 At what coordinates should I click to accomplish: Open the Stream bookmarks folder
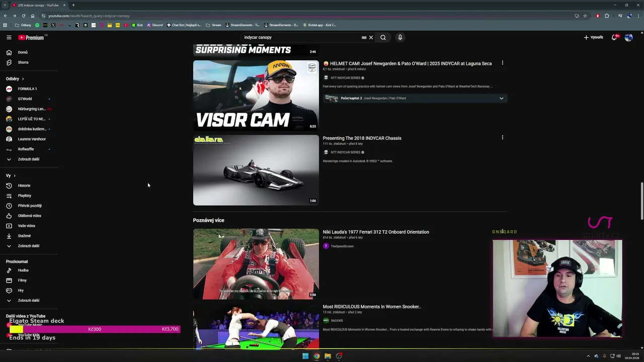pos(214,25)
